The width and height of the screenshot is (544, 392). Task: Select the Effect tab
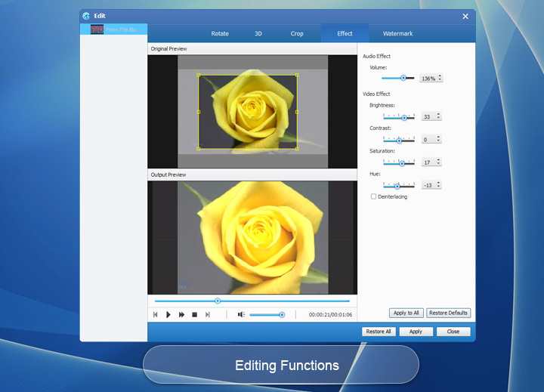(345, 34)
